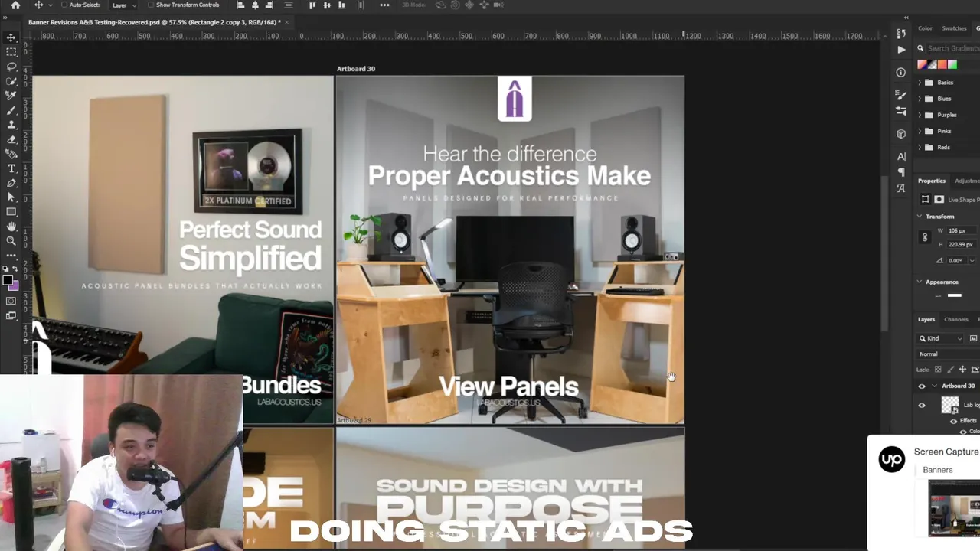
Task: Open the layer filter Kind dropdown
Action: [x=941, y=338]
